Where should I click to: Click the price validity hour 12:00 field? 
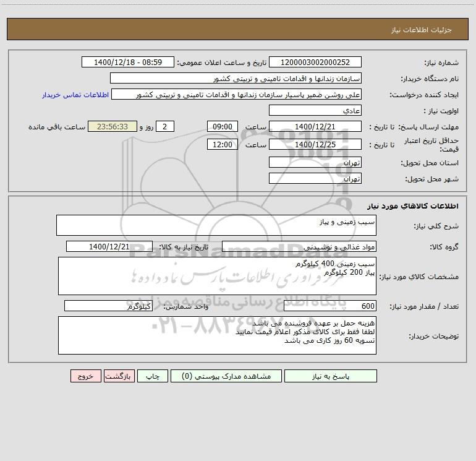click(222, 144)
